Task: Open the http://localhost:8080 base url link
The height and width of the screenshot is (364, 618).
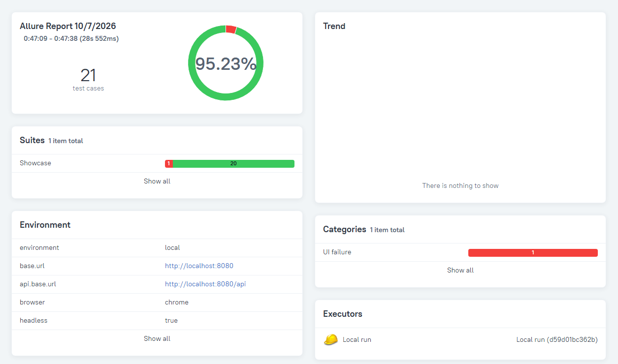Action: [x=199, y=266]
